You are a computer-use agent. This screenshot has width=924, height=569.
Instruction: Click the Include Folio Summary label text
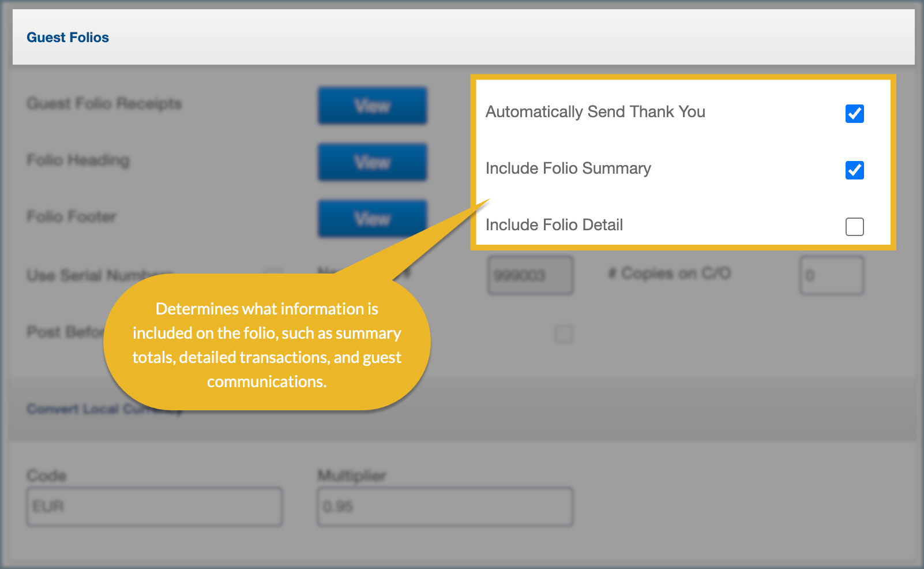point(568,169)
